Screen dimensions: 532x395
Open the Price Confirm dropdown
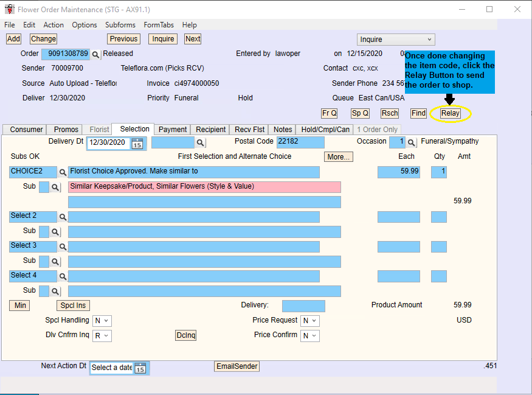point(309,335)
